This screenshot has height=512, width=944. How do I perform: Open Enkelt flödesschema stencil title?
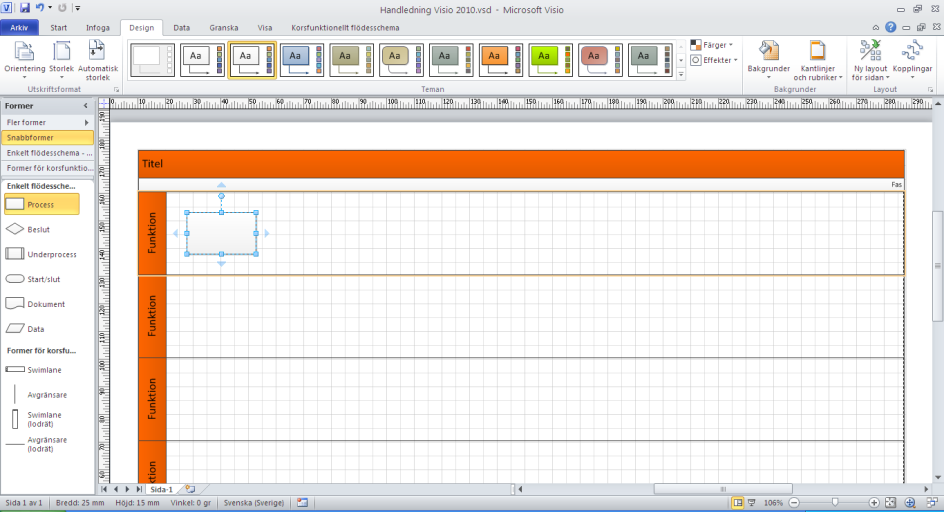(x=47, y=153)
